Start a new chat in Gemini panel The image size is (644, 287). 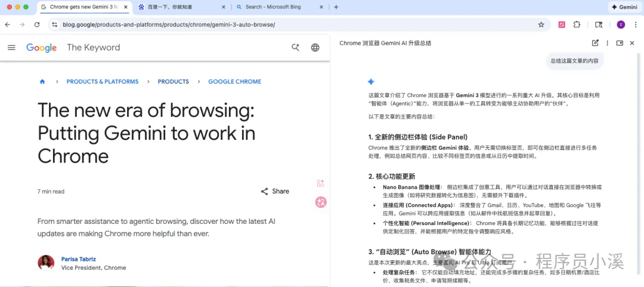coord(595,43)
